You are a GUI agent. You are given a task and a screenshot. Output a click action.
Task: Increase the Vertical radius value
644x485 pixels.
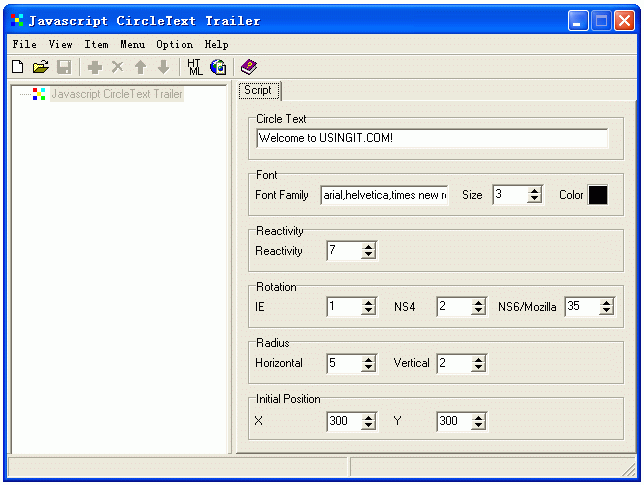coord(478,359)
